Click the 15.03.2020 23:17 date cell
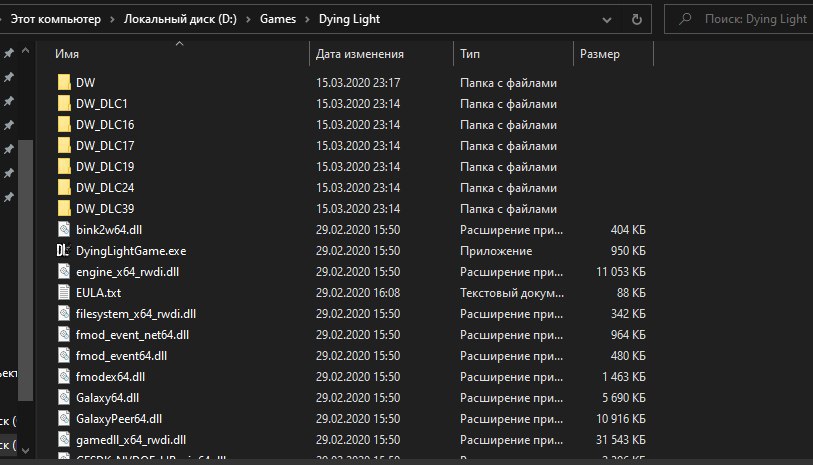Viewport: 813px width, 465px height. coord(358,82)
